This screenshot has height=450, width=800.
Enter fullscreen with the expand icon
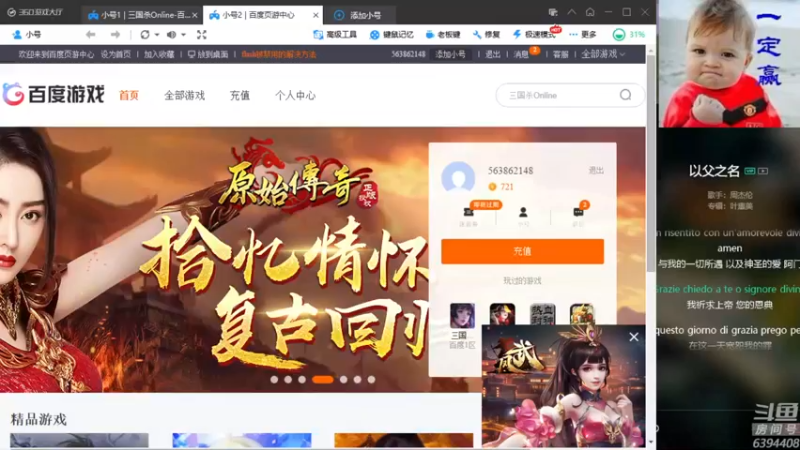(202, 35)
